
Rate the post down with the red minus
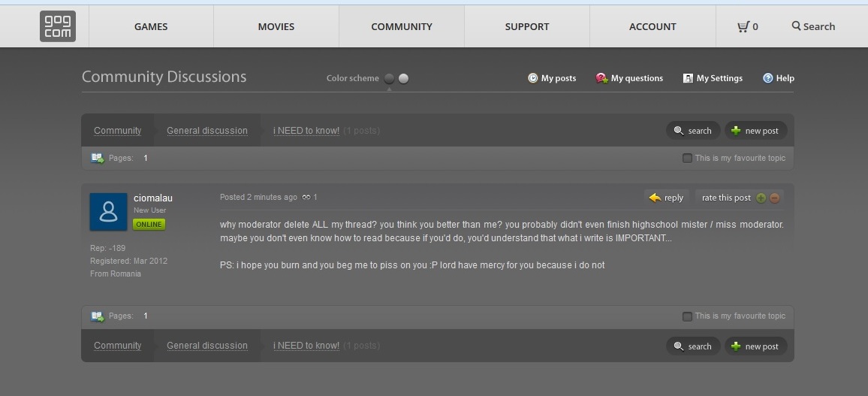point(774,198)
